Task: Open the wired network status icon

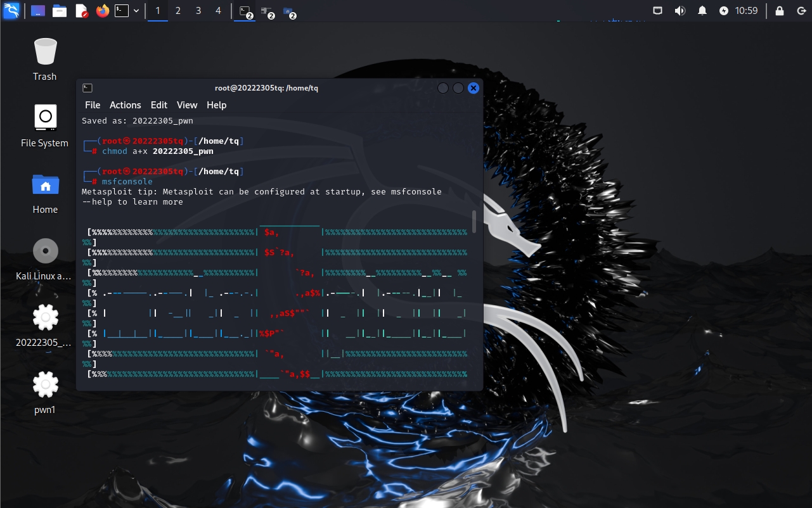Action: (x=658, y=11)
